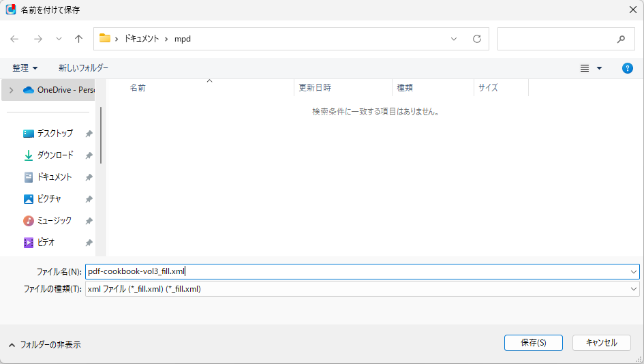
Task: Click the back navigation arrow
Action: (x=14, y=39)
